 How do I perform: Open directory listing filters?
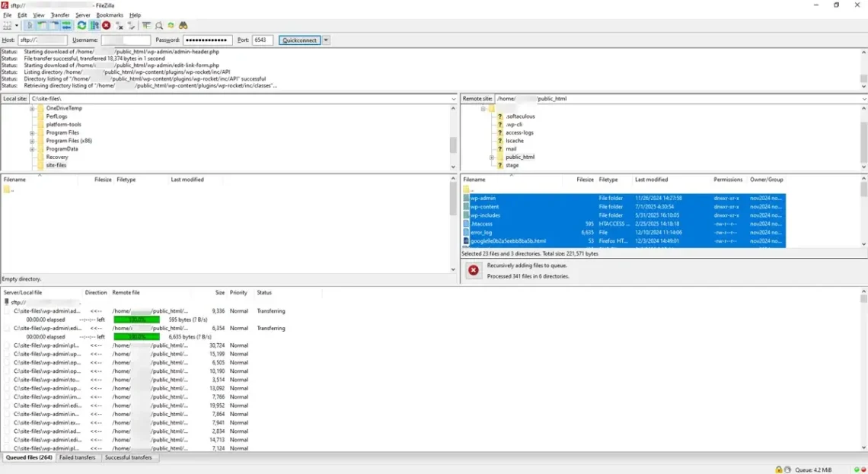click(146, 25)
